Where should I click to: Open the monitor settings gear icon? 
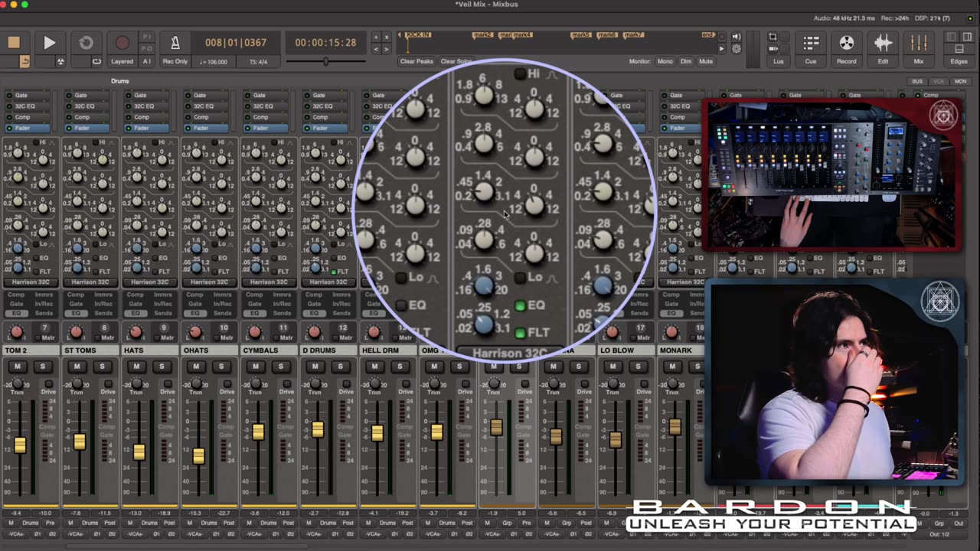737,49
